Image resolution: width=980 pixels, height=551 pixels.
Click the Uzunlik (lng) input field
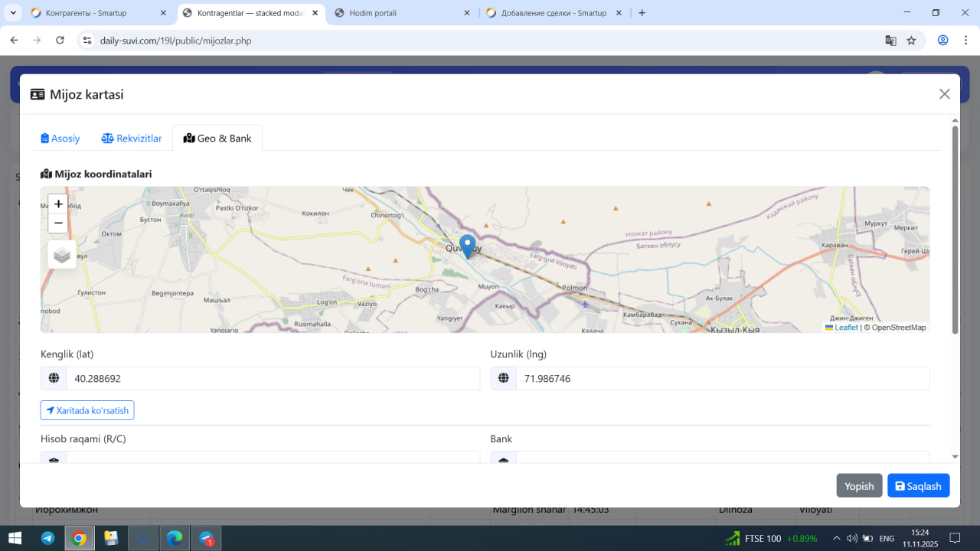(722, 379)
